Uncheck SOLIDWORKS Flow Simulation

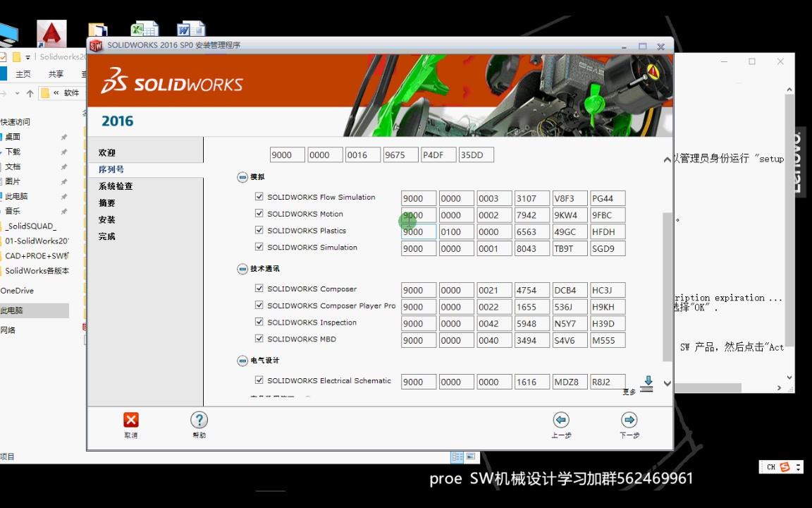(260, 197)
